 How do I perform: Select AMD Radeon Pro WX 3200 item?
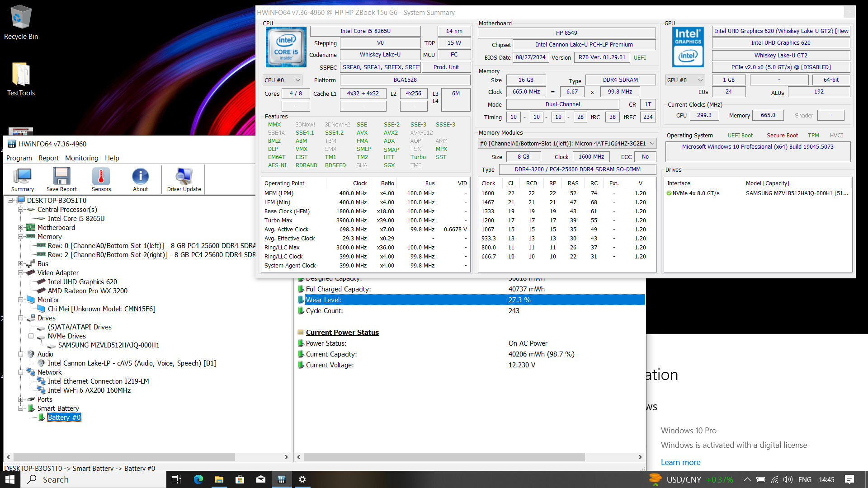[x=88, y=291]
